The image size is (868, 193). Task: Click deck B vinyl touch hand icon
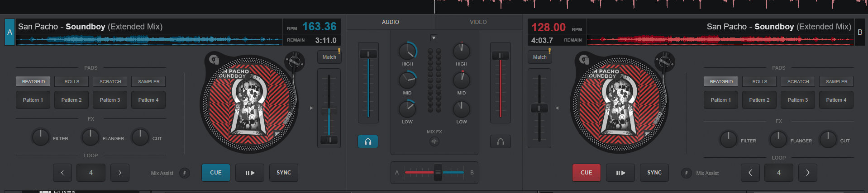click(584, 59)
